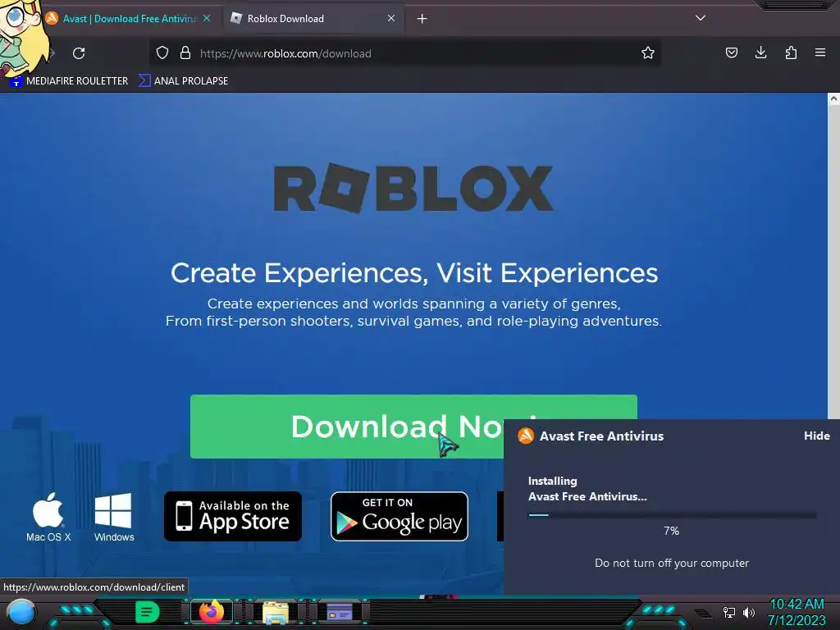This screenshot has width=840, height=630.
Task: Open the Pocket save icon
Action: pos(731,52)
